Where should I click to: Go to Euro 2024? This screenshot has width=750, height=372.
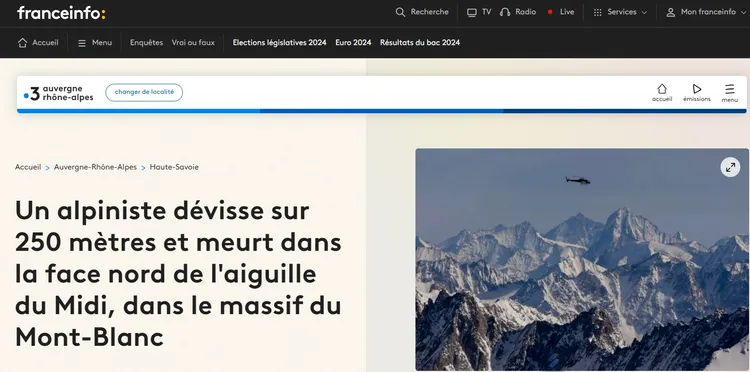353,43
